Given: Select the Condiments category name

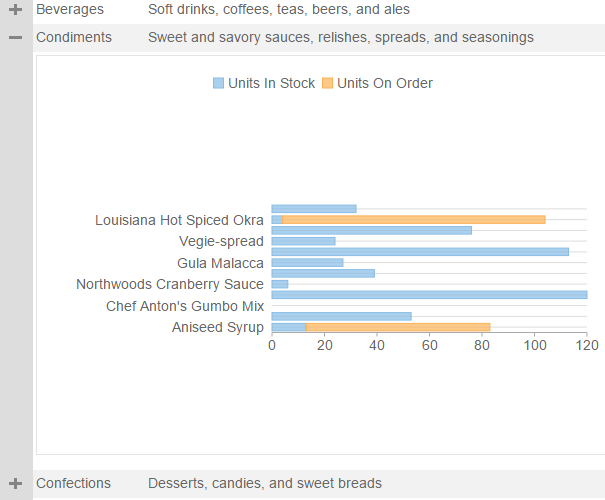Looking at the screenshot, I should pos(74,37).
